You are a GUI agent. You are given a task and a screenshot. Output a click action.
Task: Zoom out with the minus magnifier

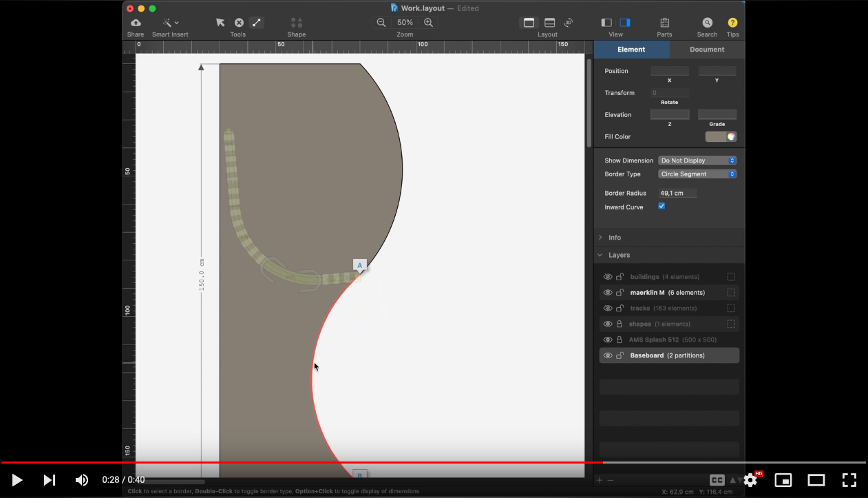381,23
